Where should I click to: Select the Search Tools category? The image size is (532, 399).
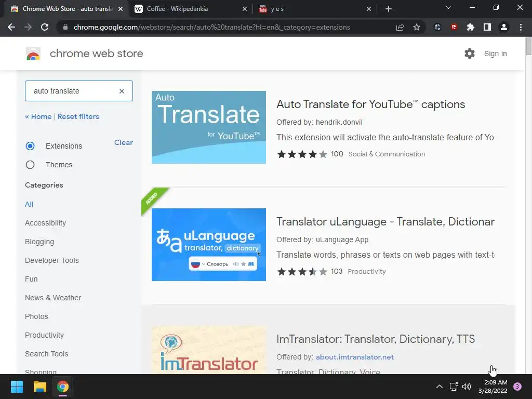click(46, 354)
